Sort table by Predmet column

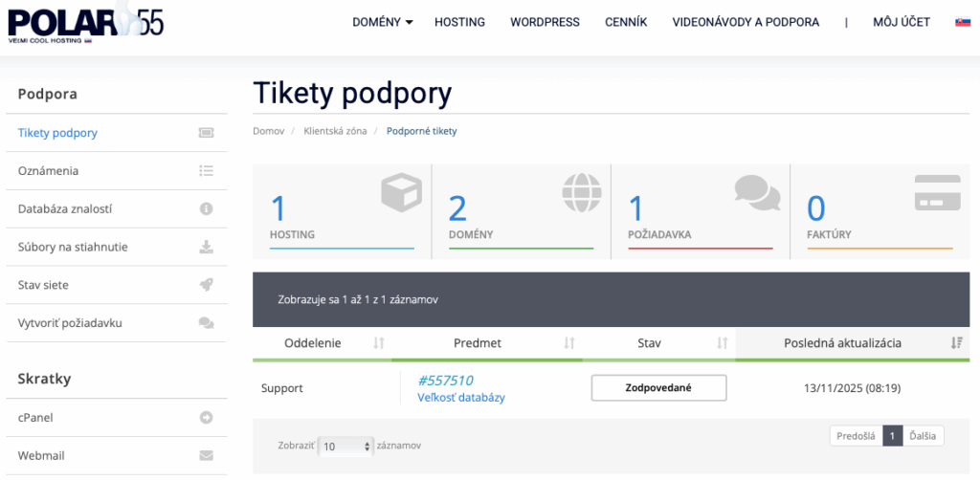point(487,343)
